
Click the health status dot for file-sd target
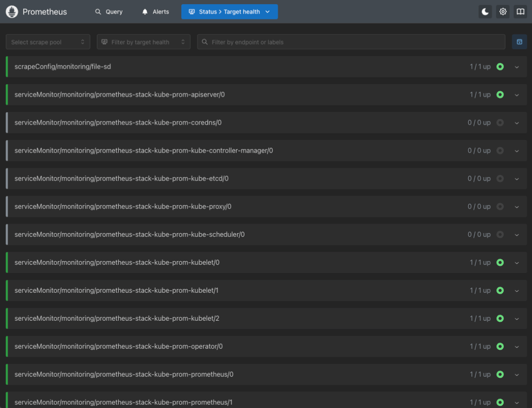click(500, 66)
